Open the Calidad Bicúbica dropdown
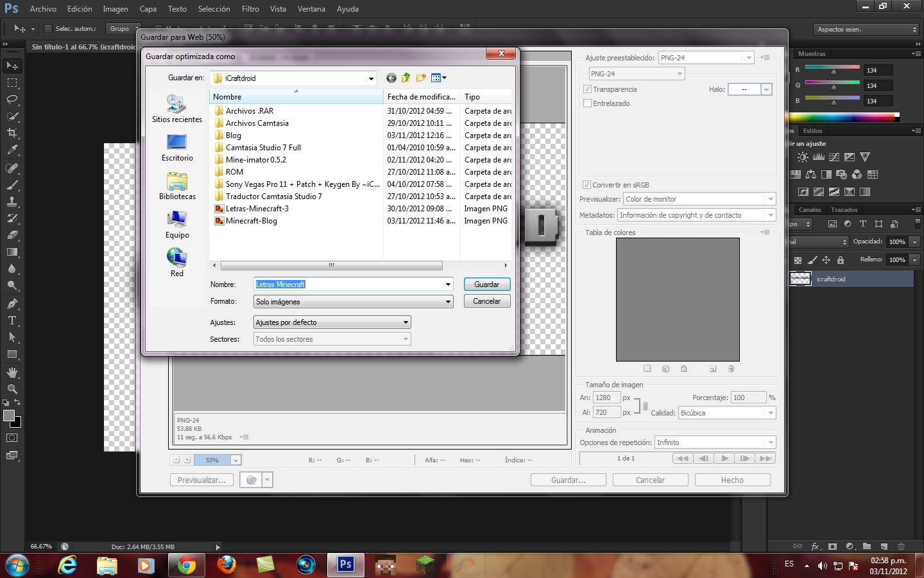This screenshot has width=924, height=578. (x=727, y=413)
